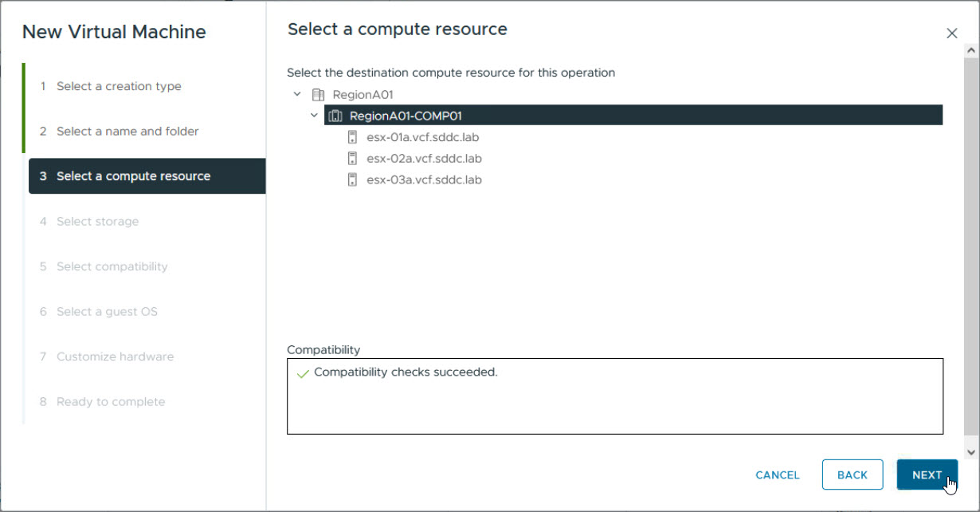
Task: Click CANCEL to abort the wizard
Action: (778, 475)
